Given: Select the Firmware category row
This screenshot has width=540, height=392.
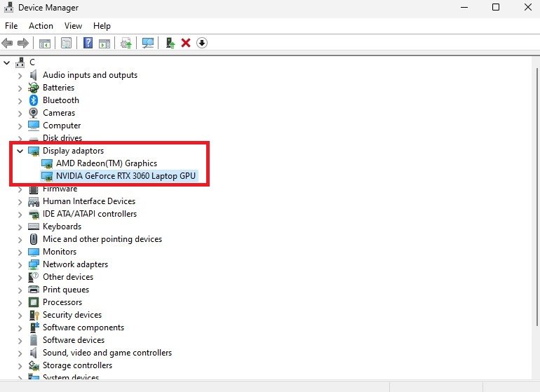Looking at the screenshot, I should click(60, 189).
